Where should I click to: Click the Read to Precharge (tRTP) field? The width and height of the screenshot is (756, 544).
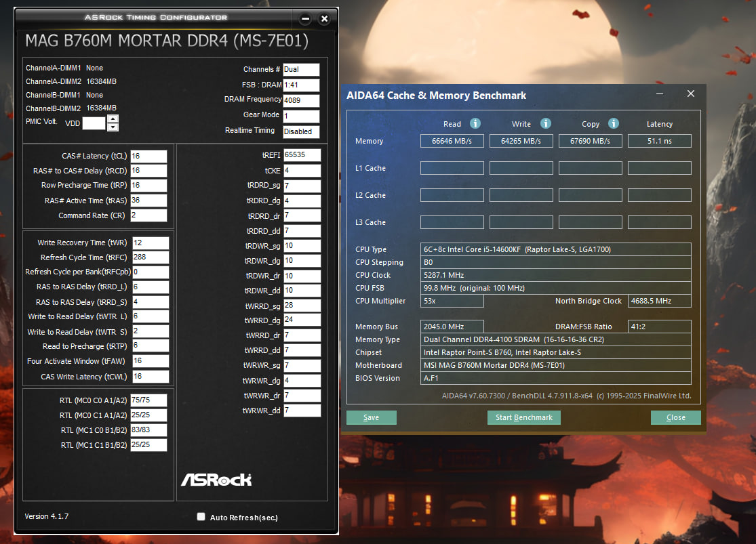(x=151, y=346)
